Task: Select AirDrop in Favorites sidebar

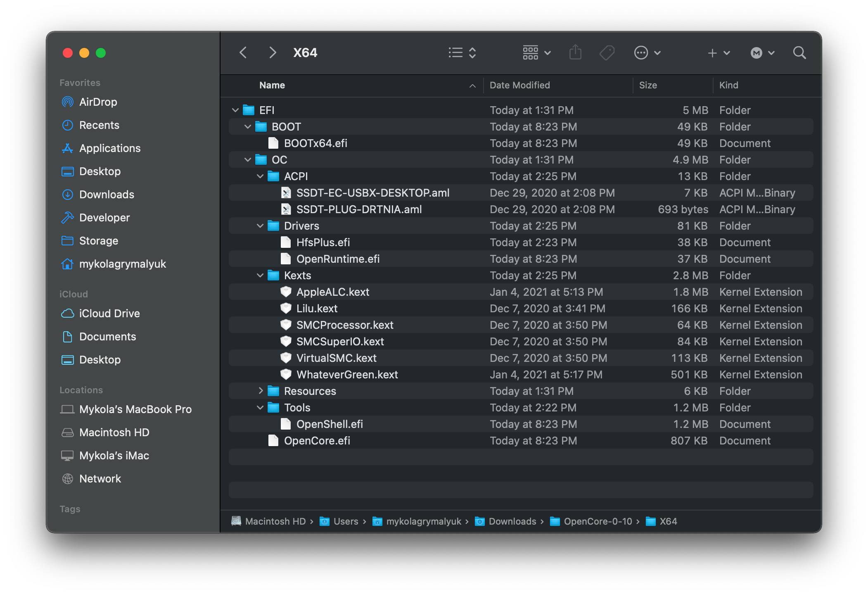Action: tap(98, 102)
